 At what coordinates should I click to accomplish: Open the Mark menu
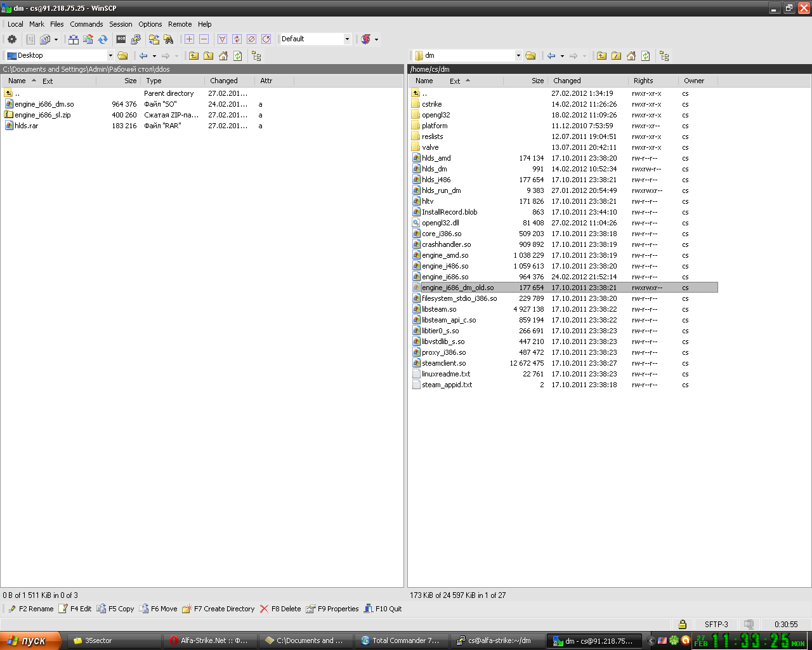37,24
